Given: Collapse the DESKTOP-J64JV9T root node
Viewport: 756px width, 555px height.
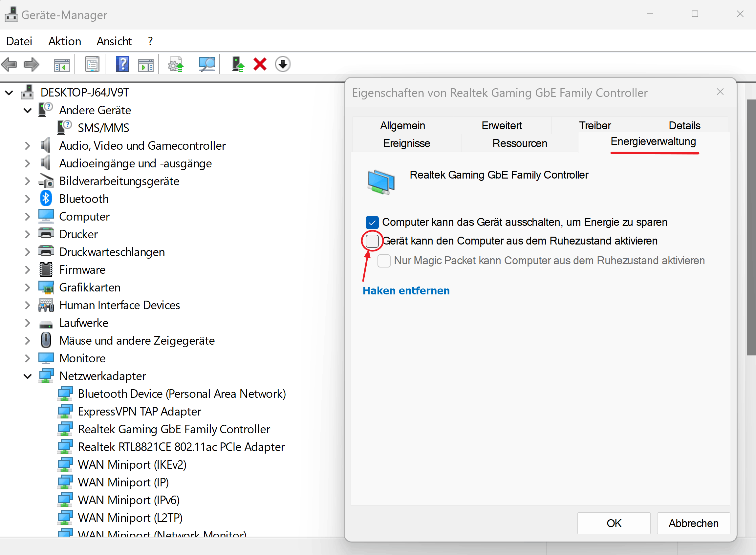Looking at the screenshot, I should [9, 92].
